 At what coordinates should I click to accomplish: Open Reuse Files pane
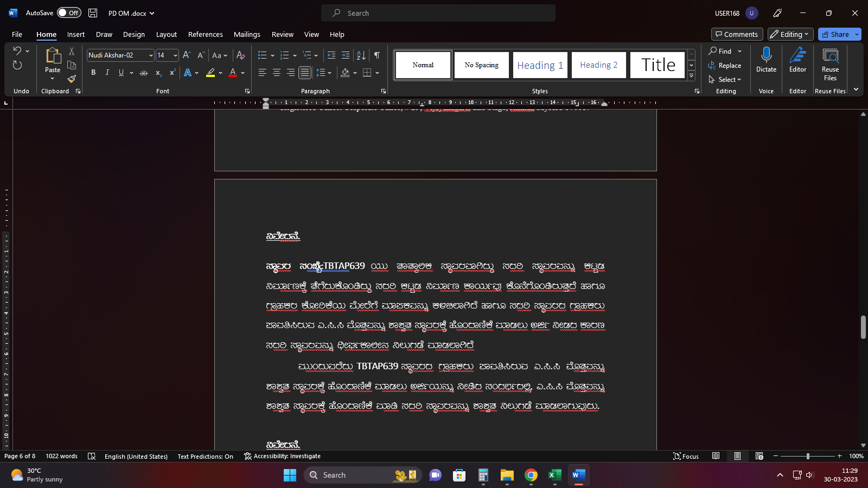click(830, 64)
